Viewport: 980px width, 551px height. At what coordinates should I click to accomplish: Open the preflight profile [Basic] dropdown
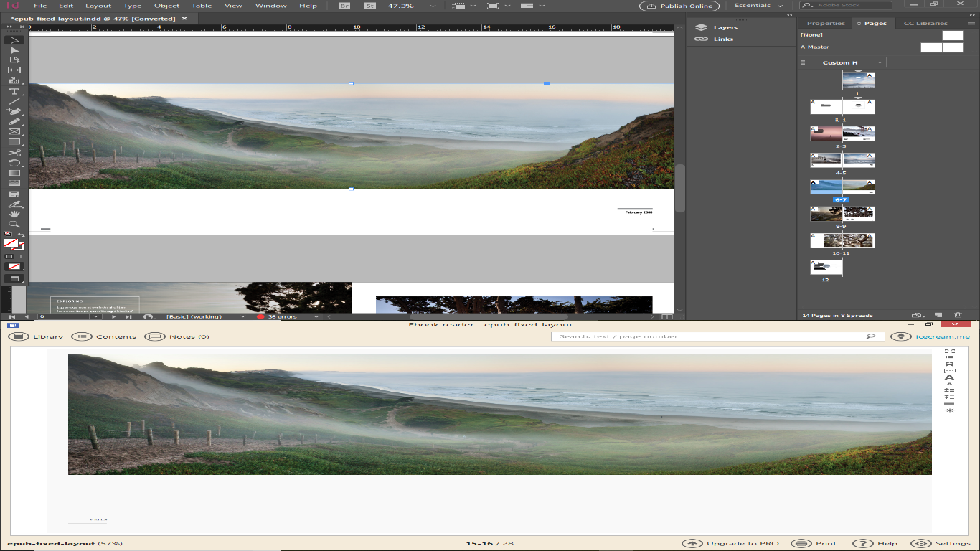(242, 316)
